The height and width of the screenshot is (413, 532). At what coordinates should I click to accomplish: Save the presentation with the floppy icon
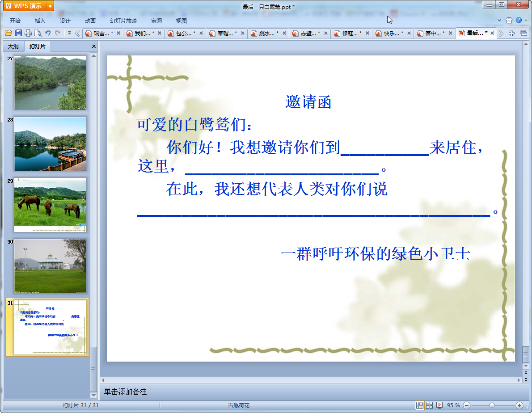click(x=18, y=33)
